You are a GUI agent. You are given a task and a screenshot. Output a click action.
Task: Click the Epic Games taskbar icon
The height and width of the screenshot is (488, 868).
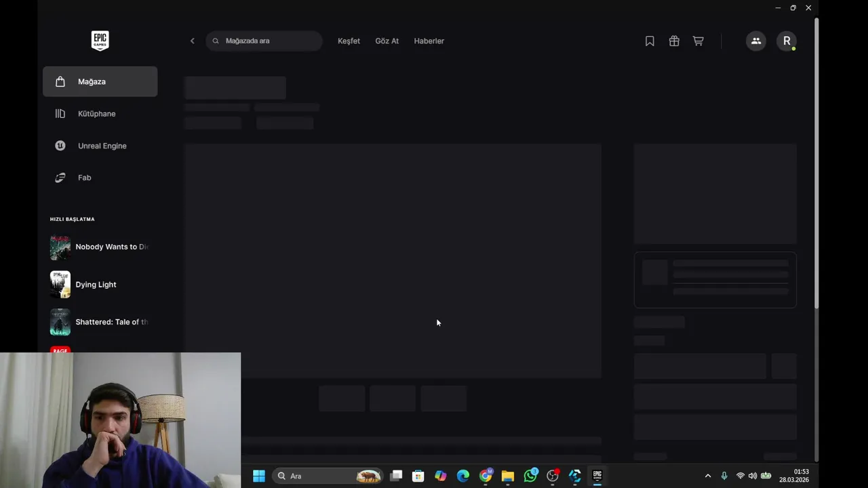pos(597,476)
